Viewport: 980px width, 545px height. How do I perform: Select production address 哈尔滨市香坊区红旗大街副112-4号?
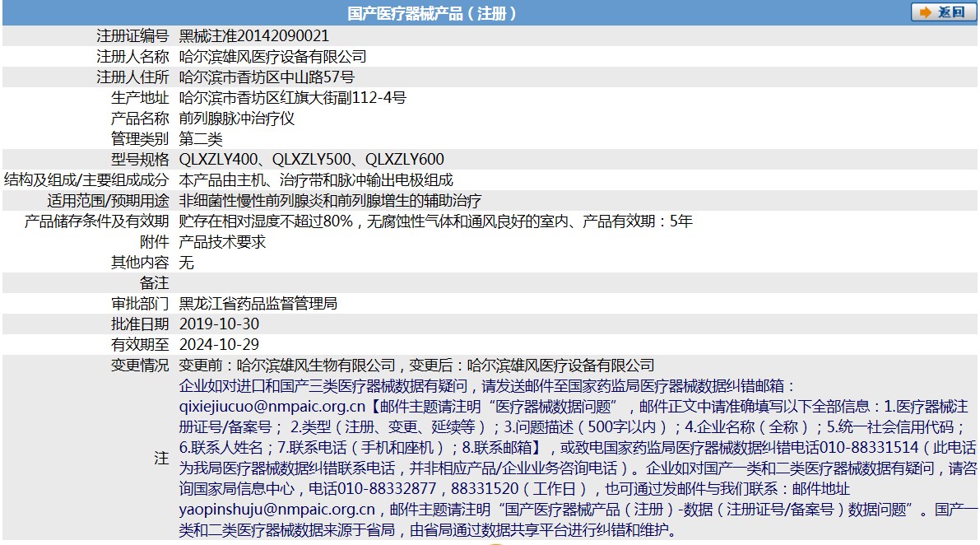(292, 98)
